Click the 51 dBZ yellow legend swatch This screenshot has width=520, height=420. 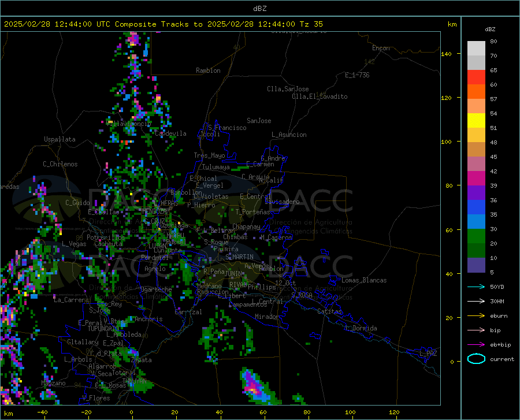tap(476, 121)
